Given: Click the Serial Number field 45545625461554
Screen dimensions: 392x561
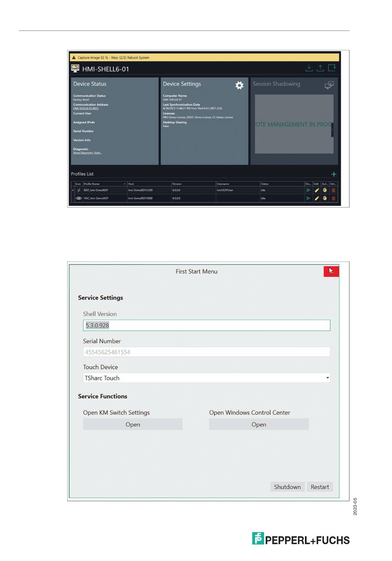Looking at the screenshot, I should coord(206,352).
